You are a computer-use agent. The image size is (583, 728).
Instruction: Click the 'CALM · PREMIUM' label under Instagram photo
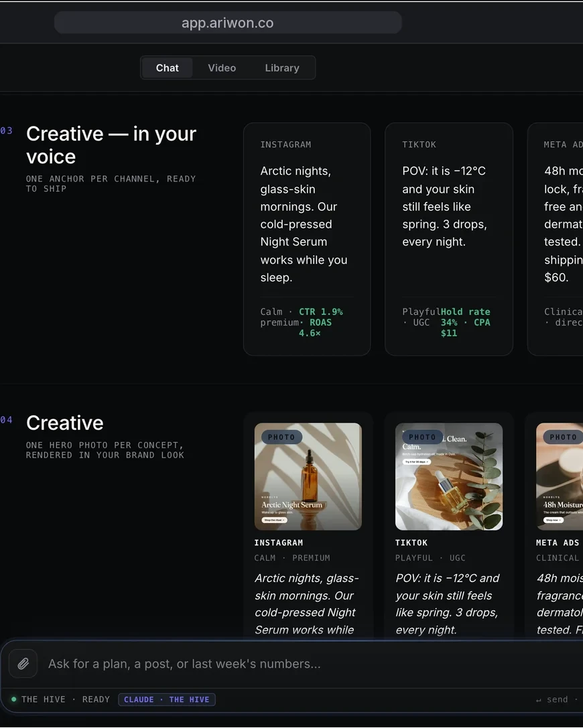click(292, 558)
